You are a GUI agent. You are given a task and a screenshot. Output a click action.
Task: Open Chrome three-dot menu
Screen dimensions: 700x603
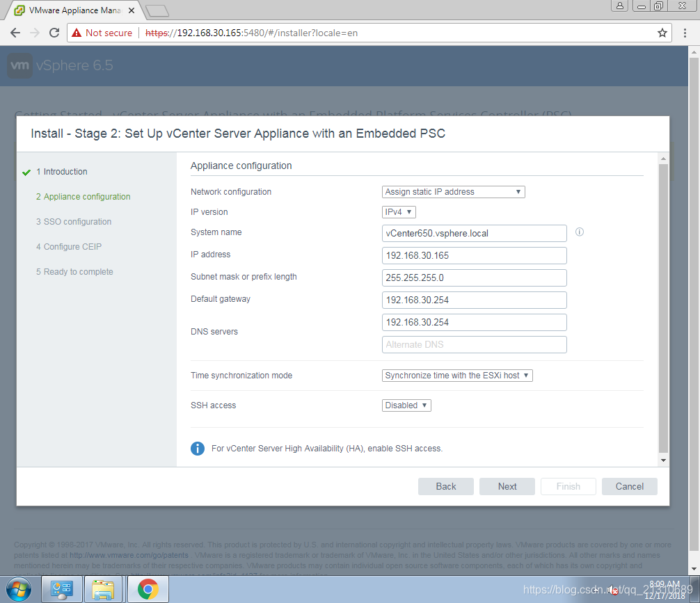pos(685,33)
